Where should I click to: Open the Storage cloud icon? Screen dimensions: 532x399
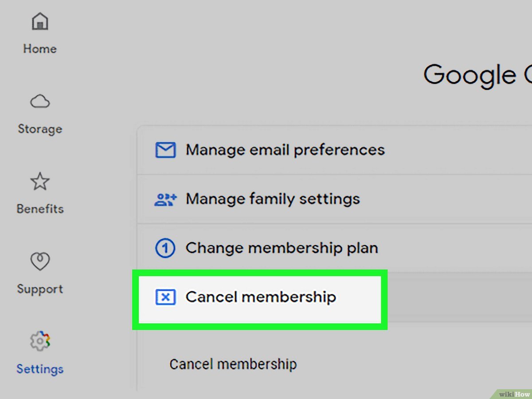[39, 101]
